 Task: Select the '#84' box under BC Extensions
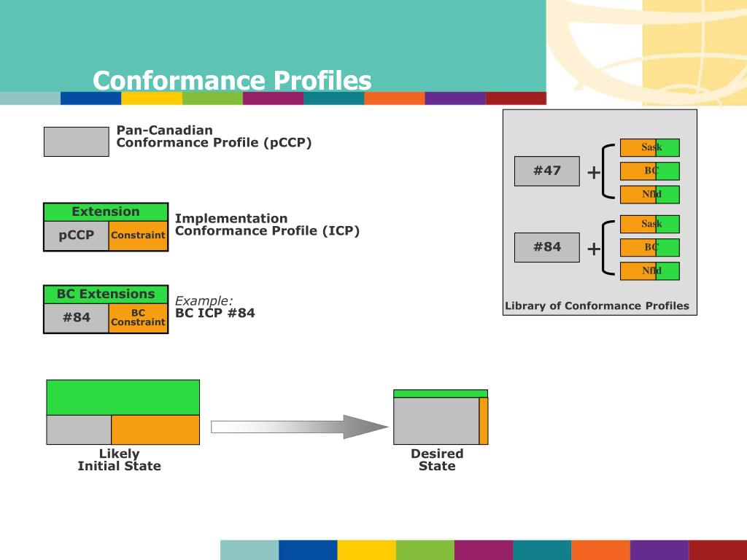coord(76,318)
